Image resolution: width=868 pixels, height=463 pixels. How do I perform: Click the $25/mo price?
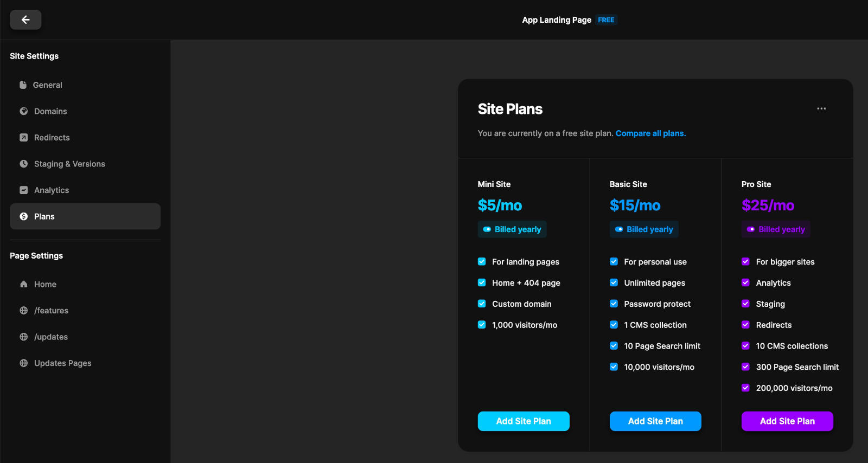click(768, 205)
